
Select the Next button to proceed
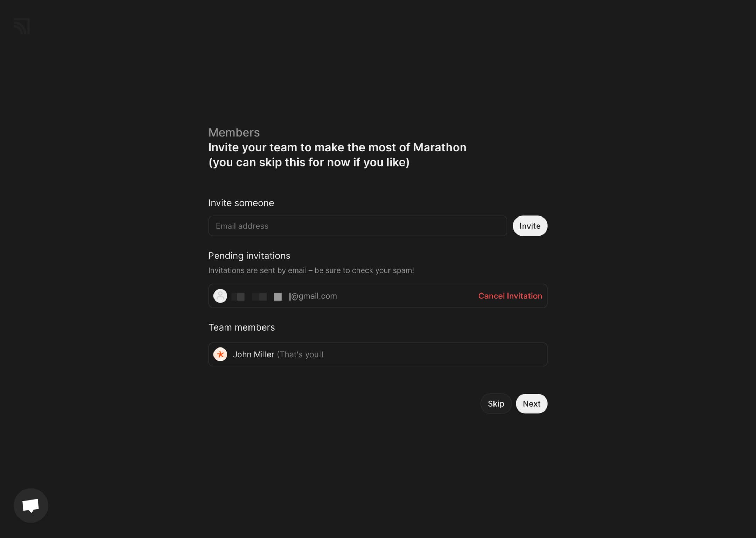[x=532, y=403]
